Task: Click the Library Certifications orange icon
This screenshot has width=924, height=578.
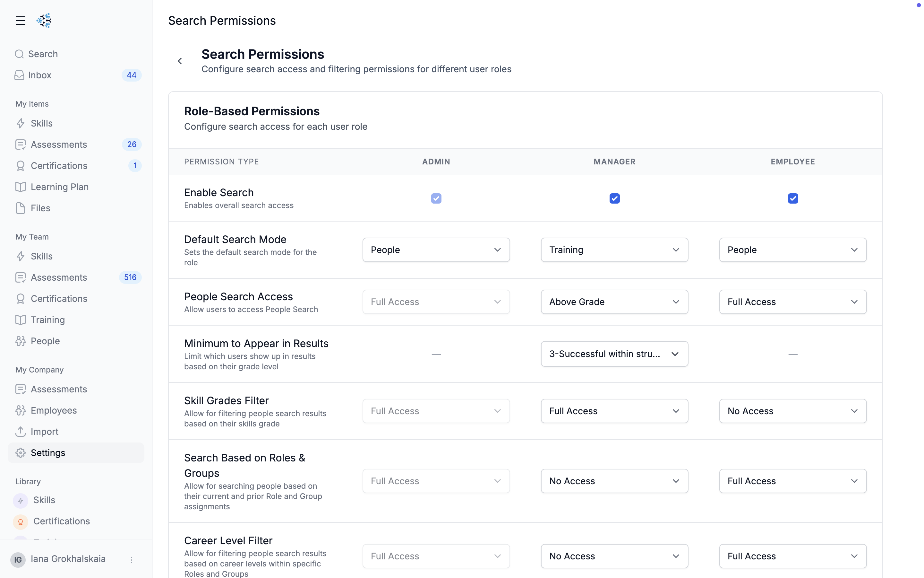Action: tap(21, 521)
